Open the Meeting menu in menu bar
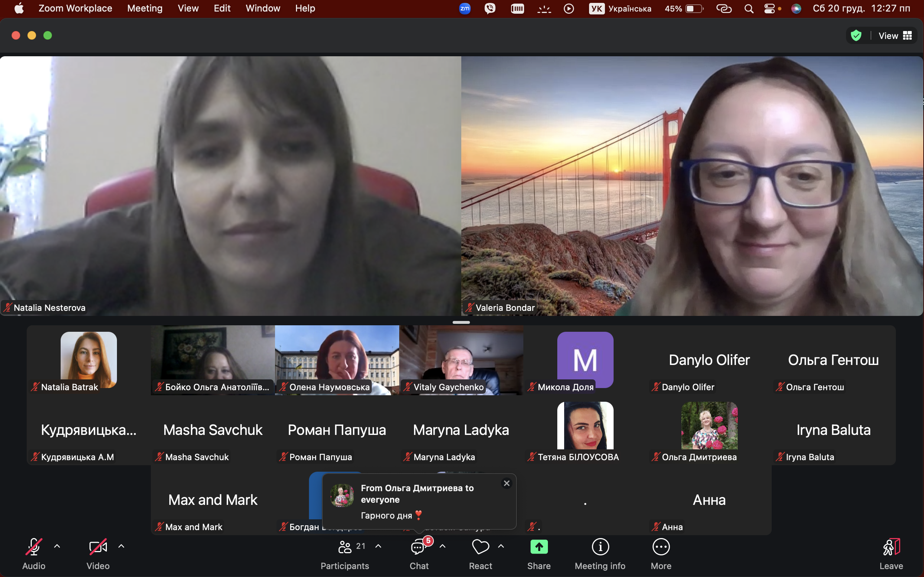Image resolution: width=924 pixels, height=577 pixels. (x=145, y=8)
